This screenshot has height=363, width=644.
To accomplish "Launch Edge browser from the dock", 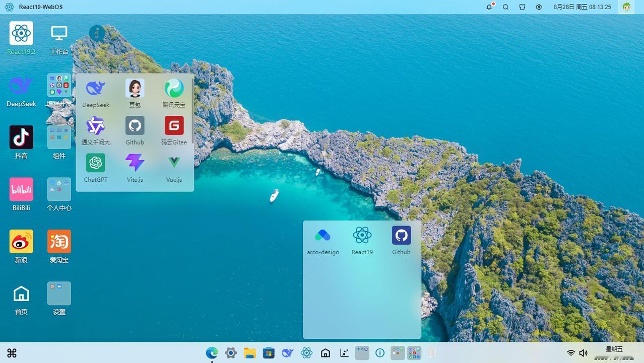I will point(212,353).
